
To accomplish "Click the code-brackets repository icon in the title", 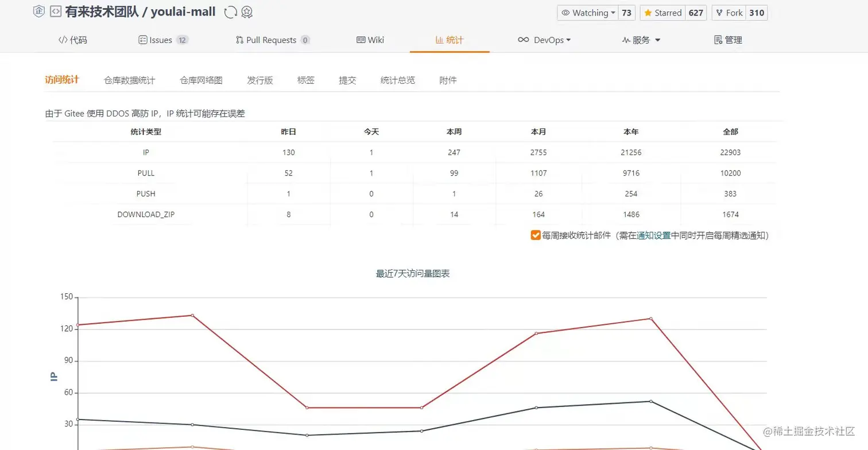I will [56, 11].
